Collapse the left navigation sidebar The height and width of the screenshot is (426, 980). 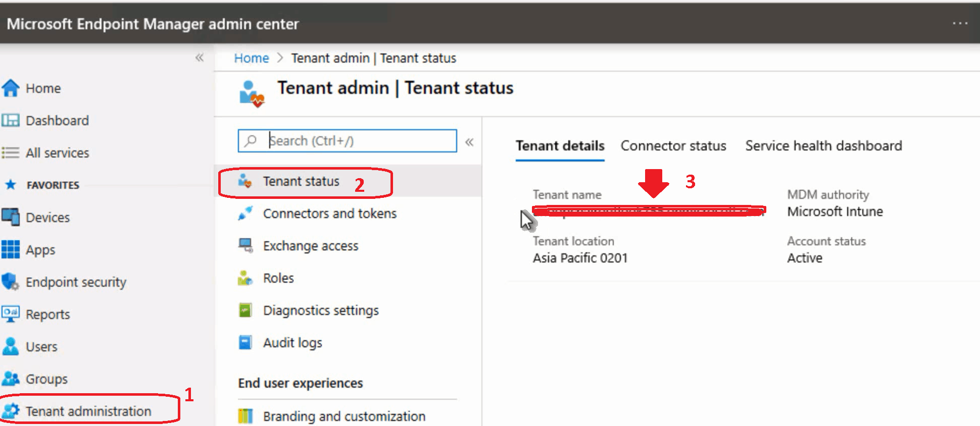point(200,58)
